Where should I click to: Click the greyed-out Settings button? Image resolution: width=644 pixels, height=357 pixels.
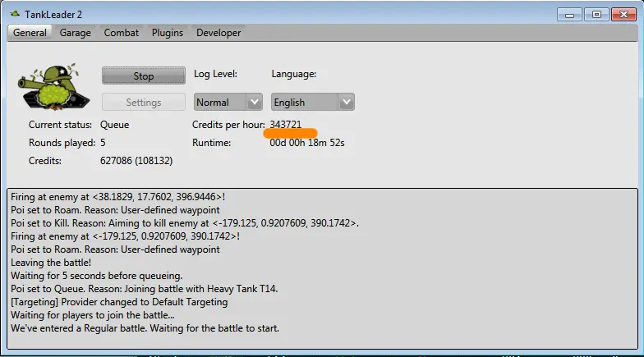click(143, 102)
